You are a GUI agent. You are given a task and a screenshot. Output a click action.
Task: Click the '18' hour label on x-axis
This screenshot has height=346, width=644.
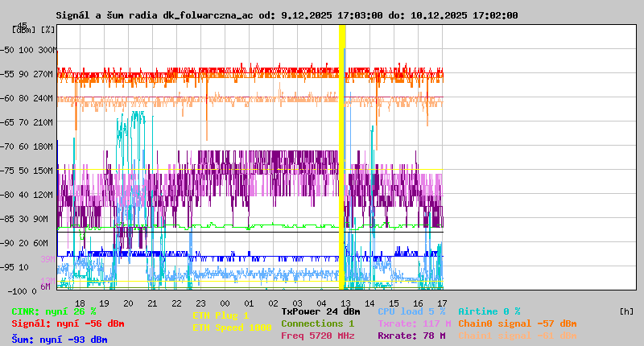80,303
